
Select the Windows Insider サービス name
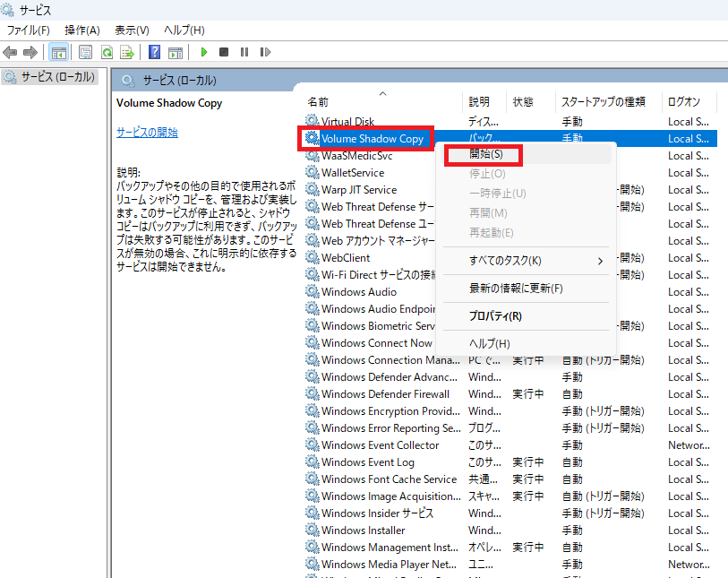click(x=378, y=513)
